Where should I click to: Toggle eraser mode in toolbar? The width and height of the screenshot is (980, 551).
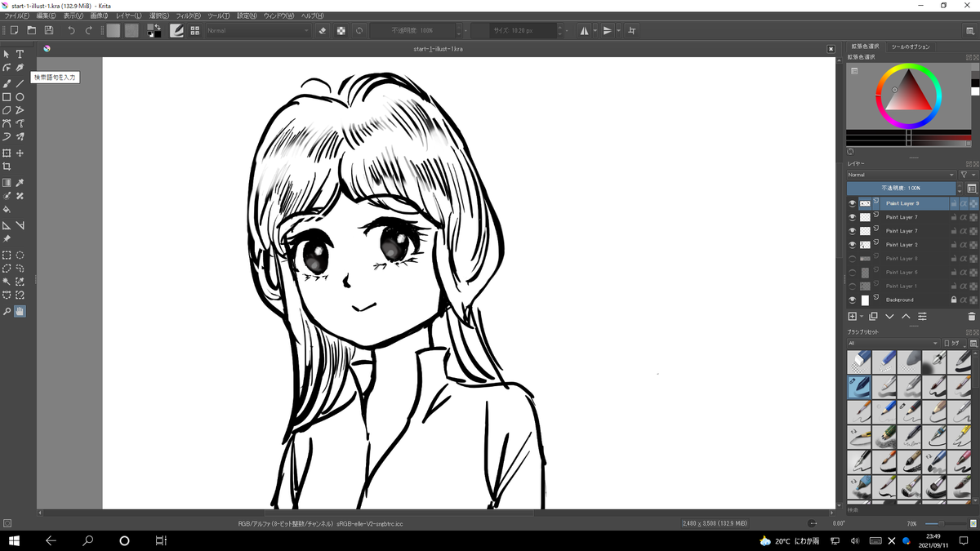pos(322,30)
